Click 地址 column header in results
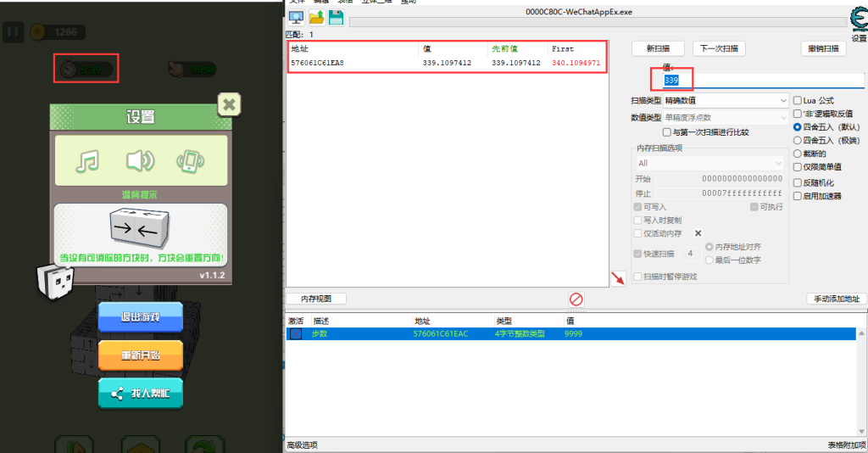The width and height of the screenshot is (868, 453). (x=353, y=48)
